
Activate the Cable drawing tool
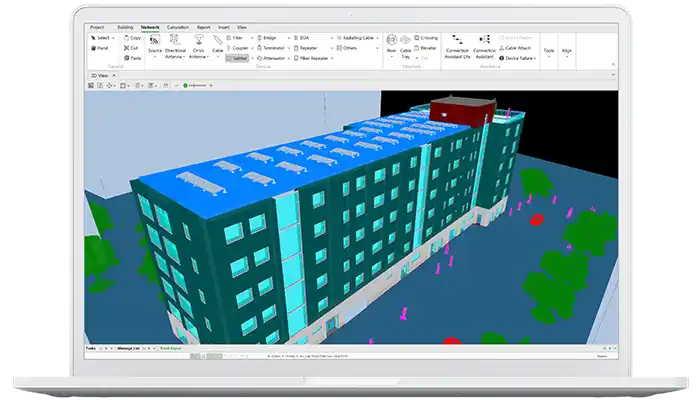tap(217, 43)
